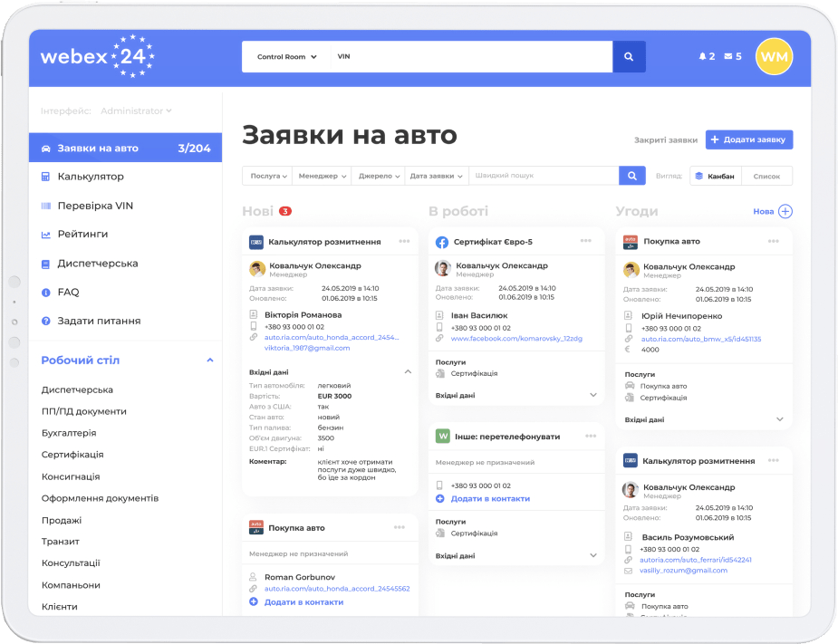Screen dimensions: 838x644
Task: Open the Control Room dropdown
Action: (x=286, y=56)
